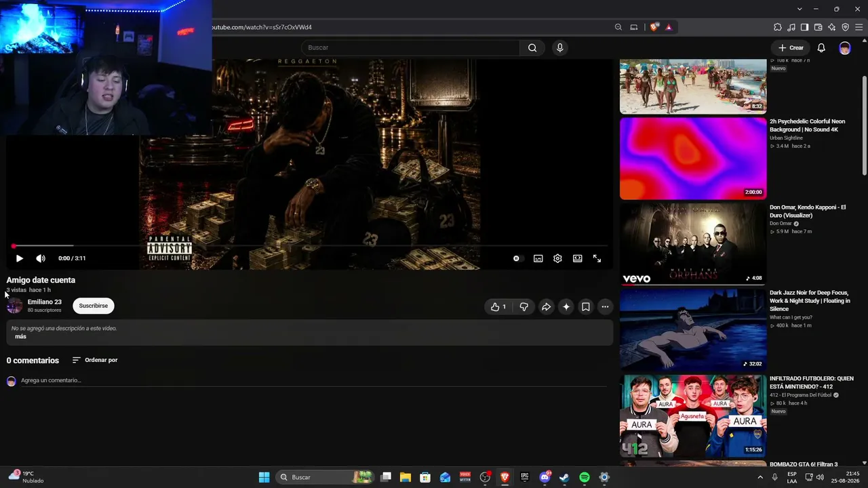Open the browser extensions puzzle icon
Screen dimensions: 868x488
point(778,27)
